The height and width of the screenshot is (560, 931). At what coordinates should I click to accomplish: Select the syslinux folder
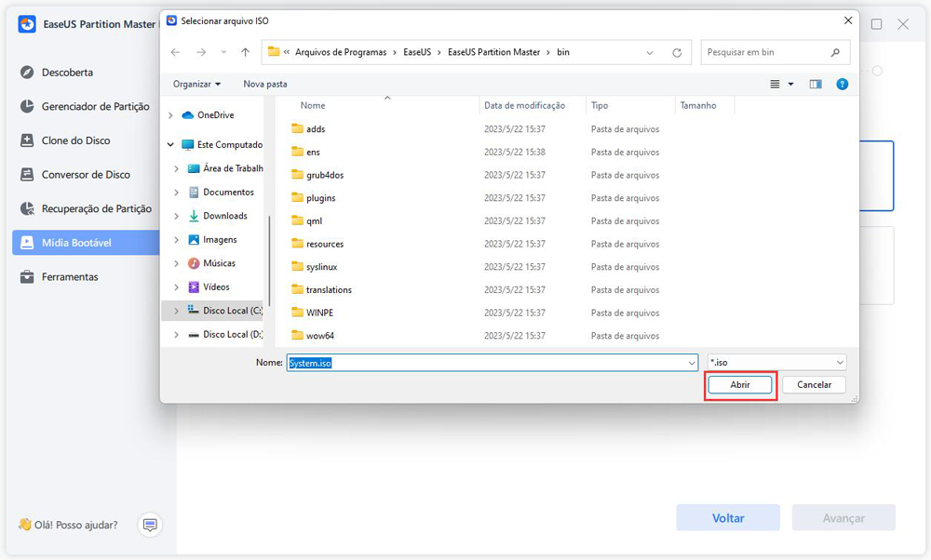tap(315, 267)
